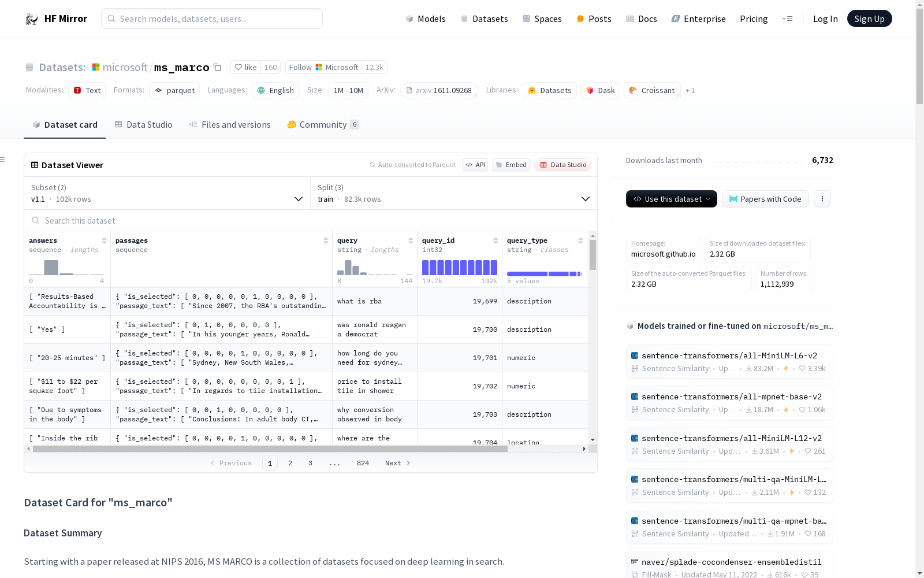Sort the query column using its sort icon

(411, 240)
